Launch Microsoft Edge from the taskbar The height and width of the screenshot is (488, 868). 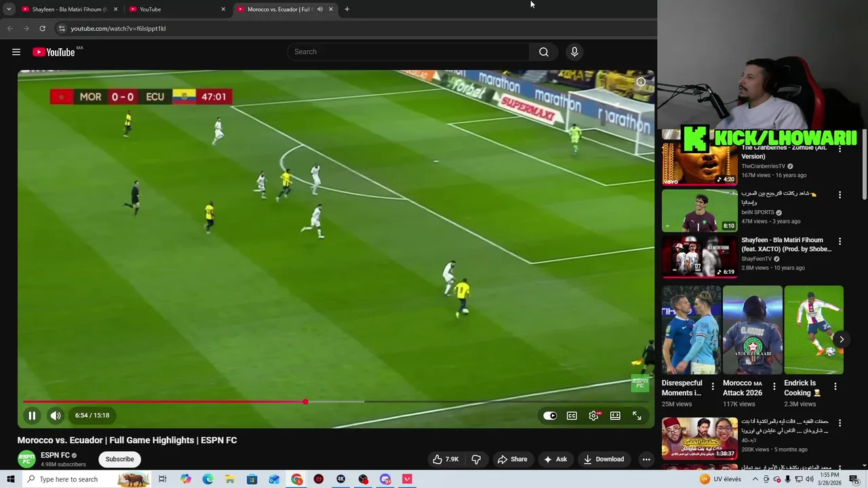click(x=208, y=479)
